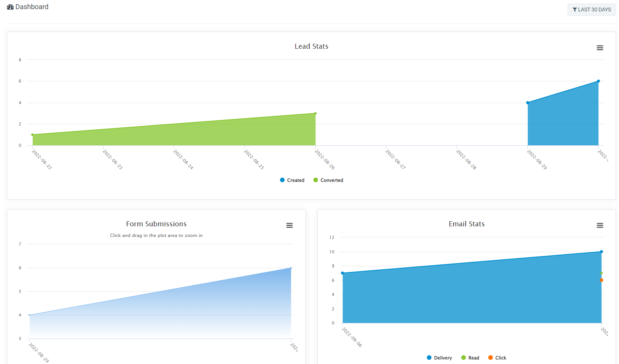619x364 pixels.
Task: Click the orange Click legend dot
Action: [x=490, y=358]
